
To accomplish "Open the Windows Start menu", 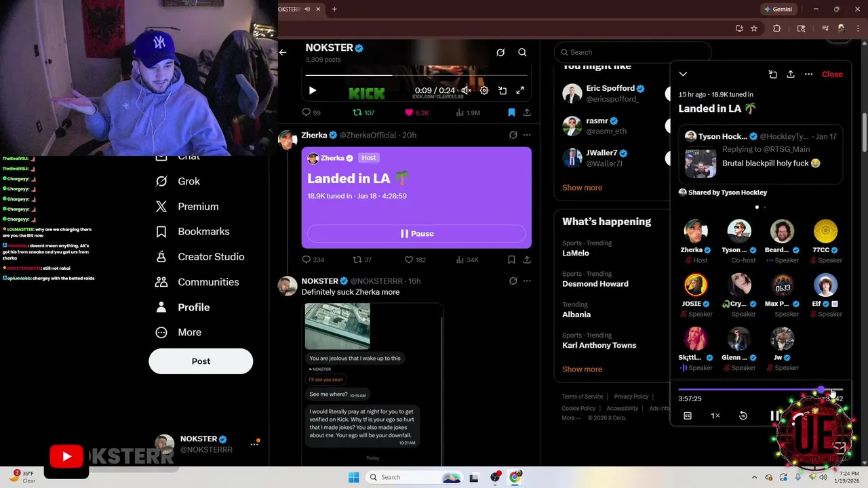I will 353,477.
